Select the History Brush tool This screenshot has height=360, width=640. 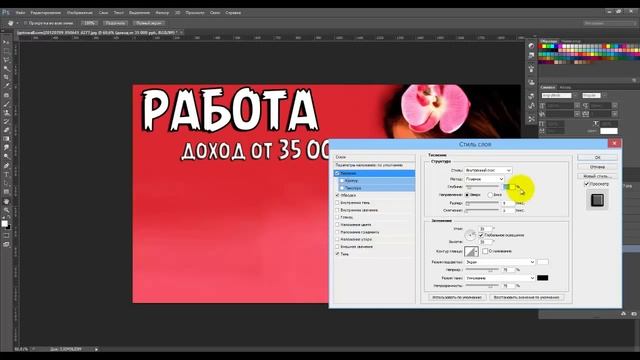click(x=6, y=121)
